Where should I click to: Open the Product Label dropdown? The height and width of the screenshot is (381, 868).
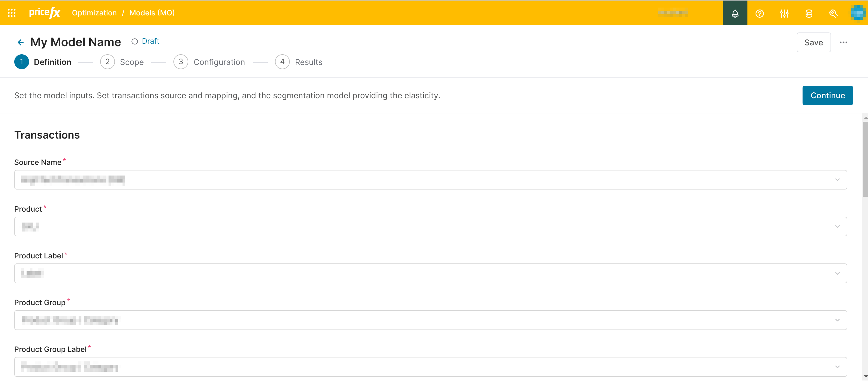(x=837, y=273)
